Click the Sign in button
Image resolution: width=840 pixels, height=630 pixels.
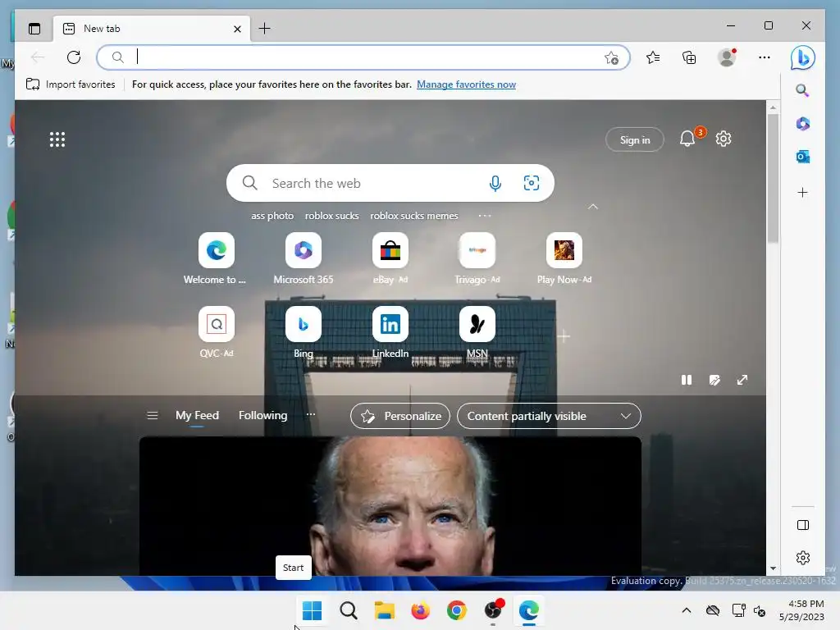coord(635,139)
